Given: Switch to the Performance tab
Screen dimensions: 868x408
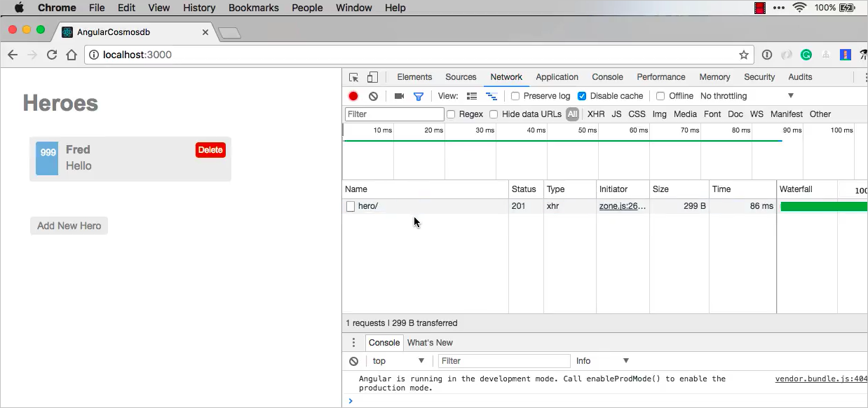Looking at the screenshot, I should coord(660,76).
